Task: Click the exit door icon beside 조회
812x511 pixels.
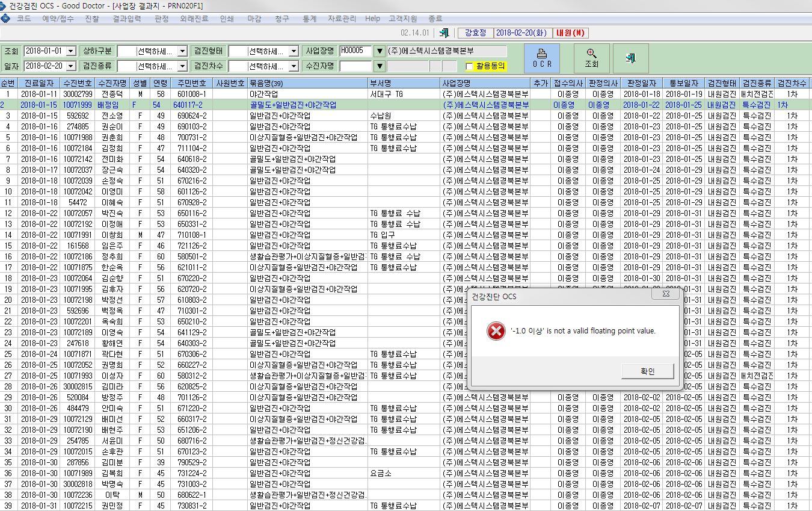Action: pos(630,58)
